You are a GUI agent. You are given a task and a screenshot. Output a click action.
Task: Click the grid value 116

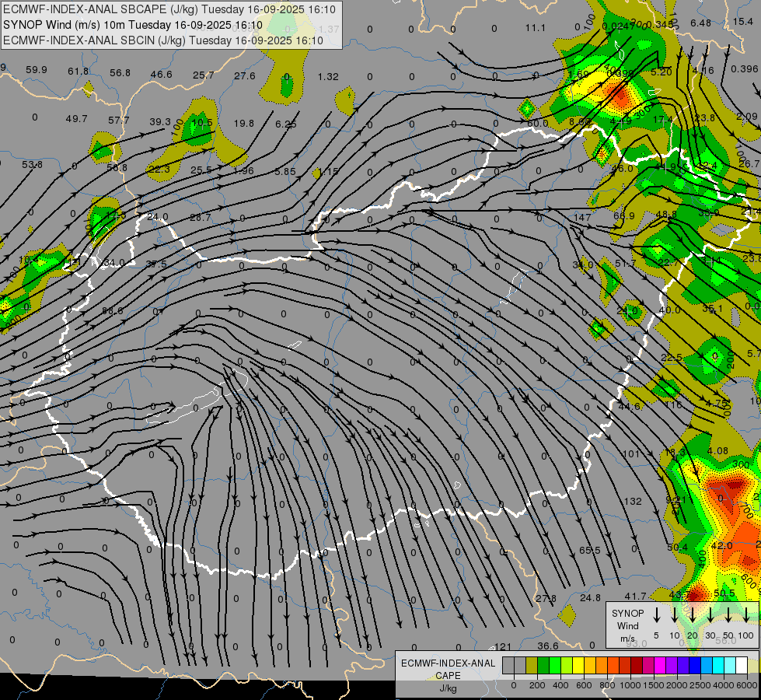[x=673, y=404]
